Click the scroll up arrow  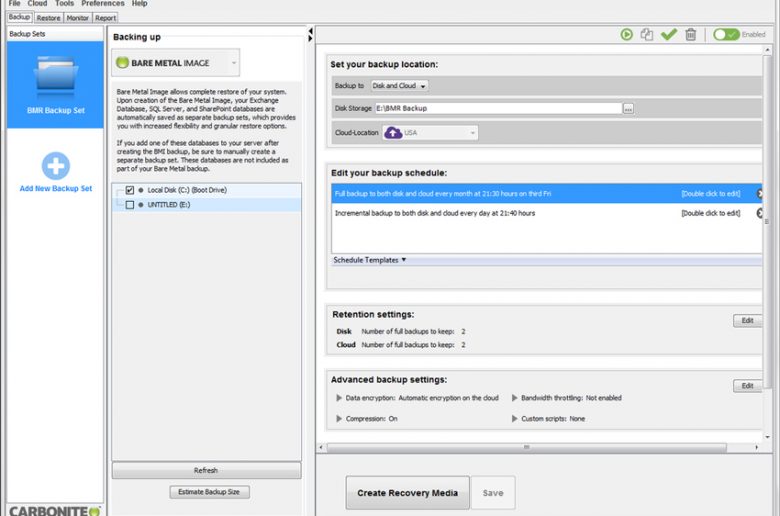[x=768, y=50]
